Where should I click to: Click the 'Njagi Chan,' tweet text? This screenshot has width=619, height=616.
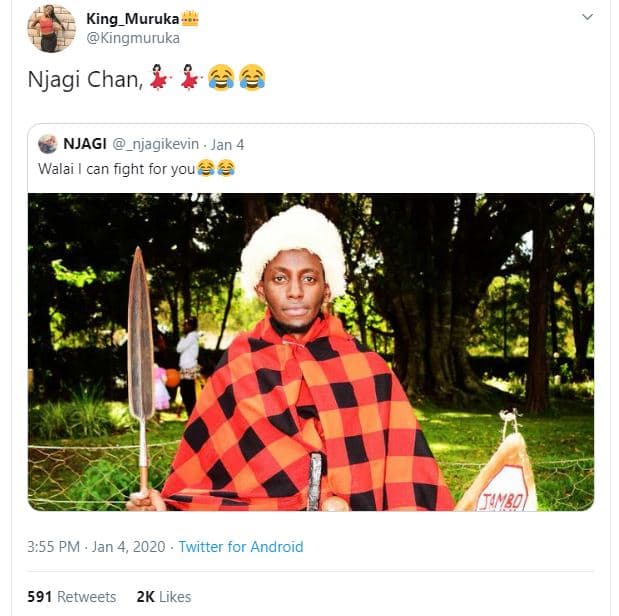click(84, 79)
